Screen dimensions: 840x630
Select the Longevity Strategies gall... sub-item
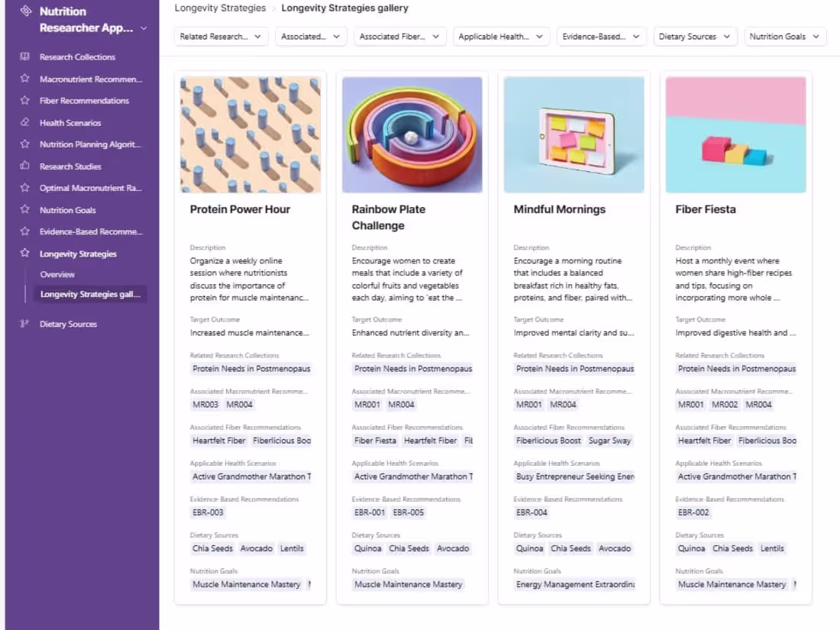tap(90, 294)
